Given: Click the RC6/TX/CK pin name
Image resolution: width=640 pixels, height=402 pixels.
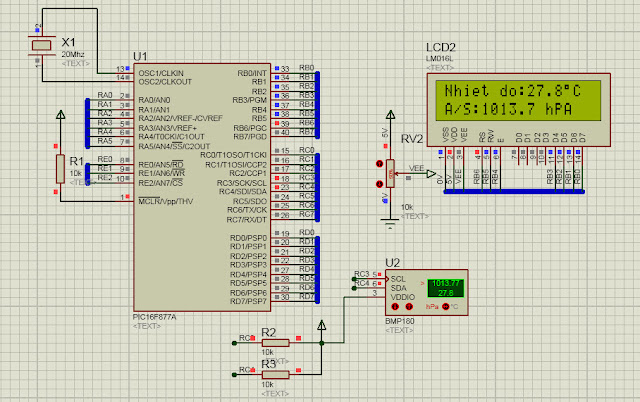Looking at the screenshot, I should [247, 210].
